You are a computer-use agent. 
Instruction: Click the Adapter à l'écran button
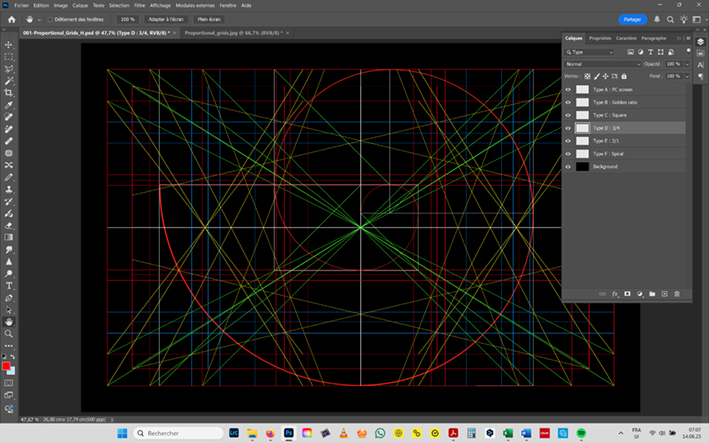(165, 19)
